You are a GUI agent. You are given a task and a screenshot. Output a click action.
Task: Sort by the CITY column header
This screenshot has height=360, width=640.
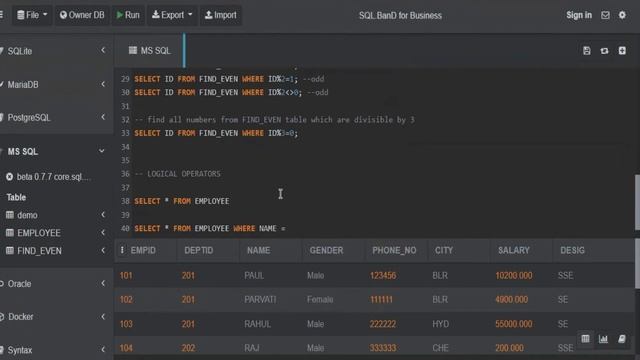(x=444, y=250)
